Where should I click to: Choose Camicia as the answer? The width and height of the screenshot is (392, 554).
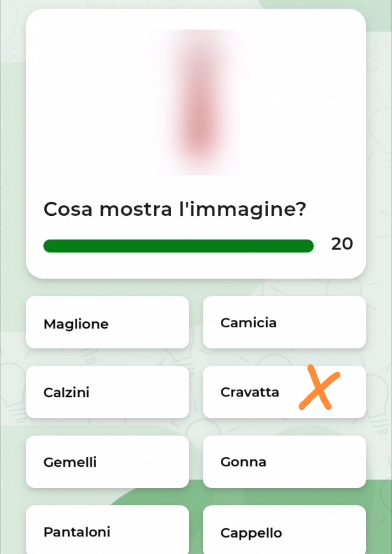(284, 323)
